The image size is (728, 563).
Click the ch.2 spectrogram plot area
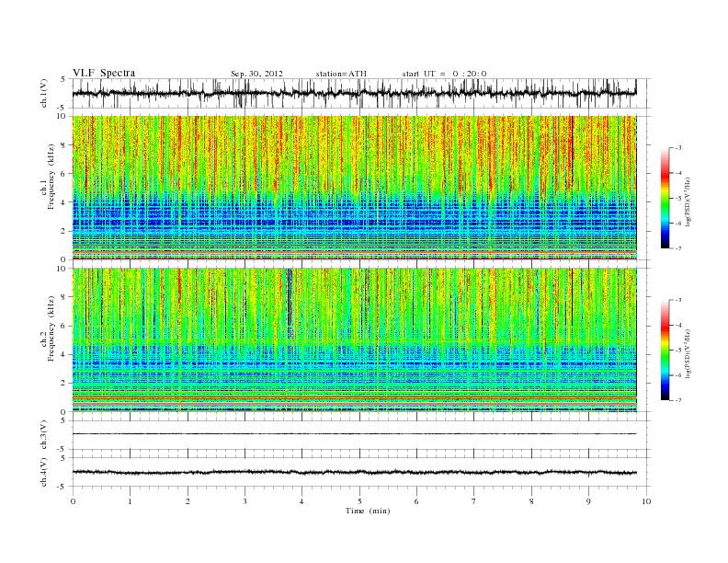coord(354,340)
